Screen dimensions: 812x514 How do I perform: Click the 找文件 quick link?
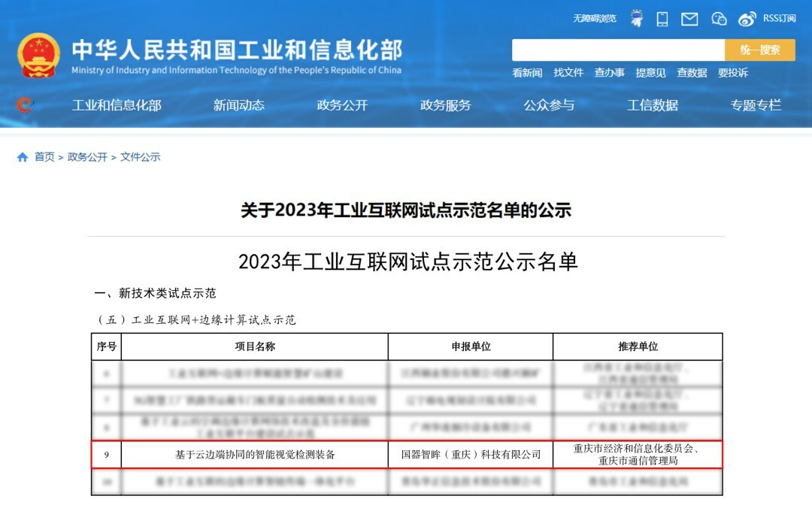(x=568, y=73)
